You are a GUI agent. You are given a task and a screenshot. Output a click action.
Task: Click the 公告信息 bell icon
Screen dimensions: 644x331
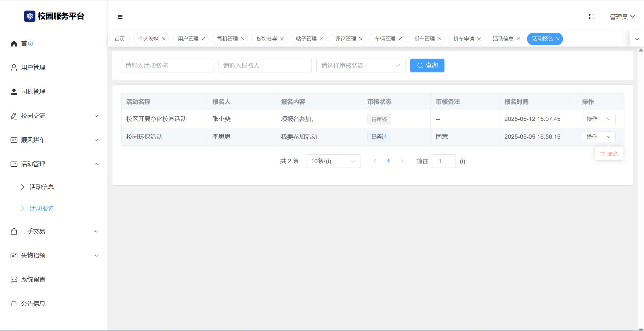click(x=14, y=304)
